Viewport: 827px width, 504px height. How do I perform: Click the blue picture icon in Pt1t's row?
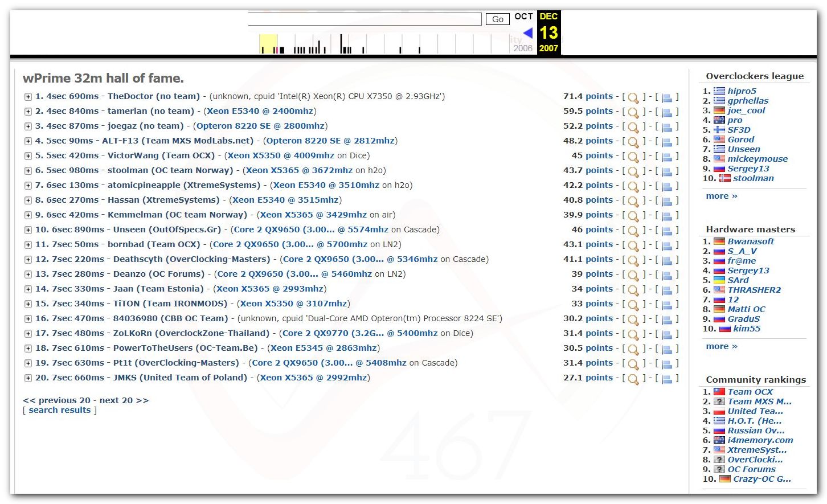(667, 364)
